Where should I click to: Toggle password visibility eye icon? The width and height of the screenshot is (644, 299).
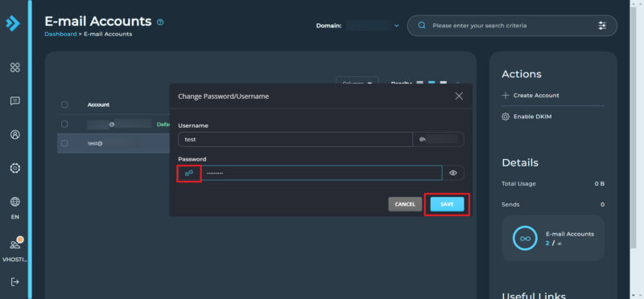pyautogui.click(x=453, y=173)
